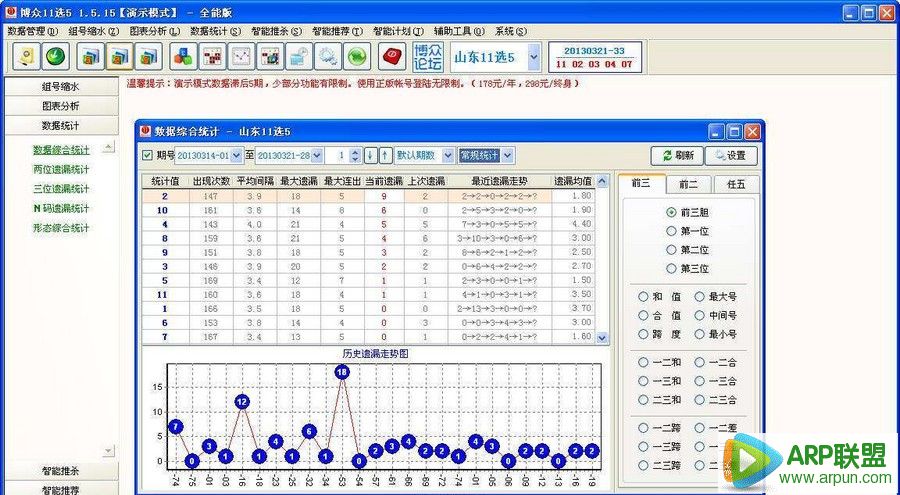Click the stacked-pages icon beside the colored cubes

click(149, 56)
